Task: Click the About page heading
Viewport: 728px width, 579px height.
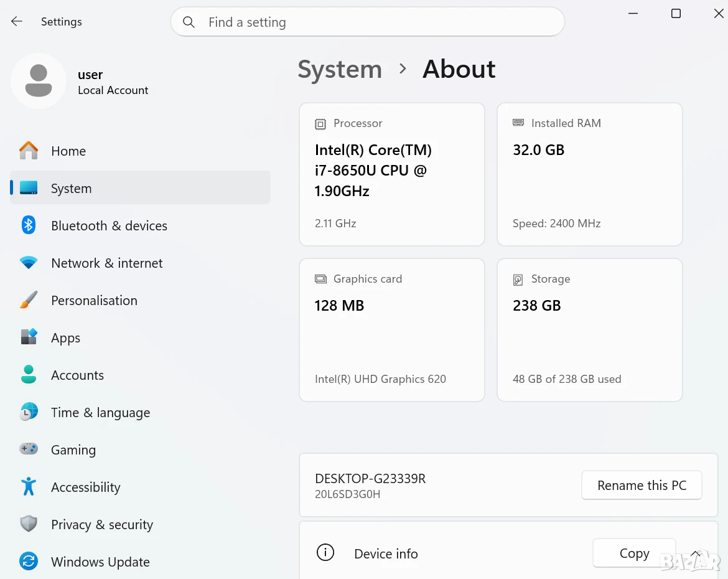Action: coord(459,69)
